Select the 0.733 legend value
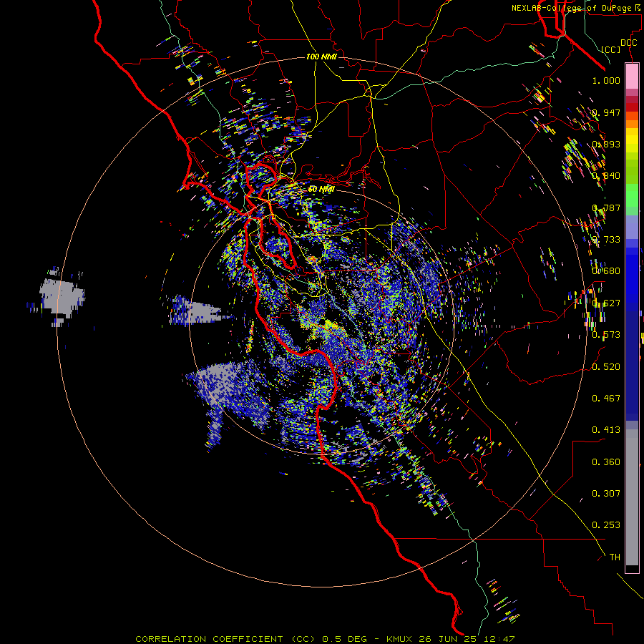 [606, 240]
